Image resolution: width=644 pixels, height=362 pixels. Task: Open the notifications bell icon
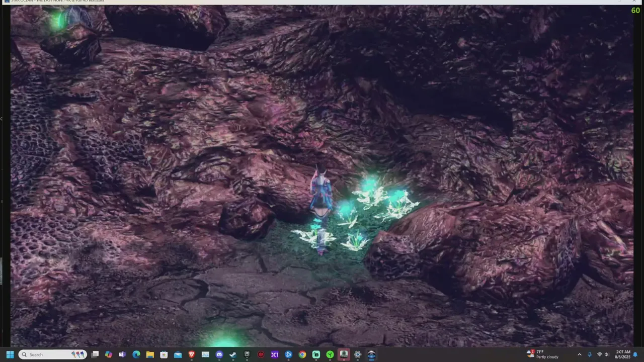[x=635, y=354]
